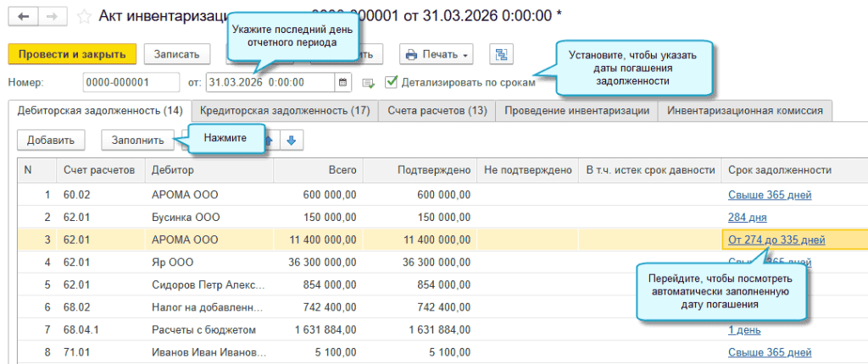Click into the Номер input field
Image resolution: width=868 pixels, height=364 pixels.
click(131, 83)
